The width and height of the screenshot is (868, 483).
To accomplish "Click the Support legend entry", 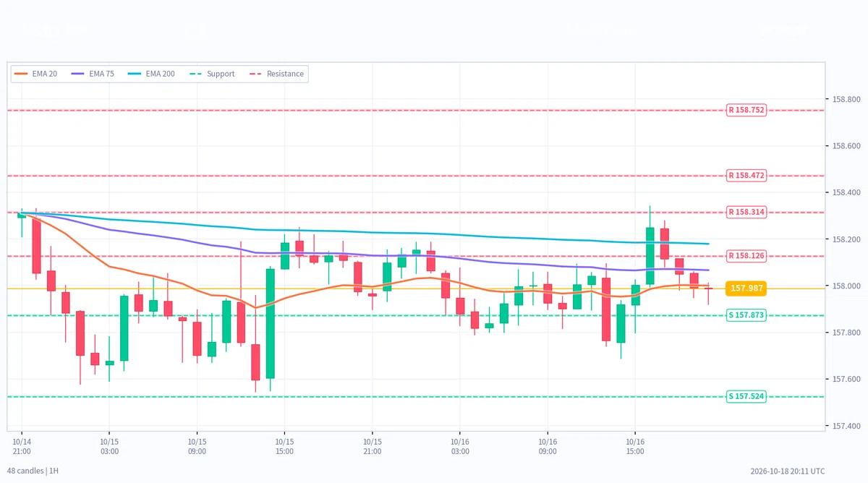I will pyautogui.click(x=211, y=74).
